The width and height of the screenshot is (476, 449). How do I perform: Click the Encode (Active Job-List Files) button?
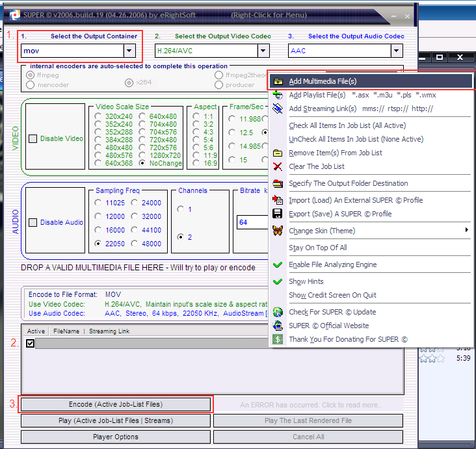(x=116, y=404)
